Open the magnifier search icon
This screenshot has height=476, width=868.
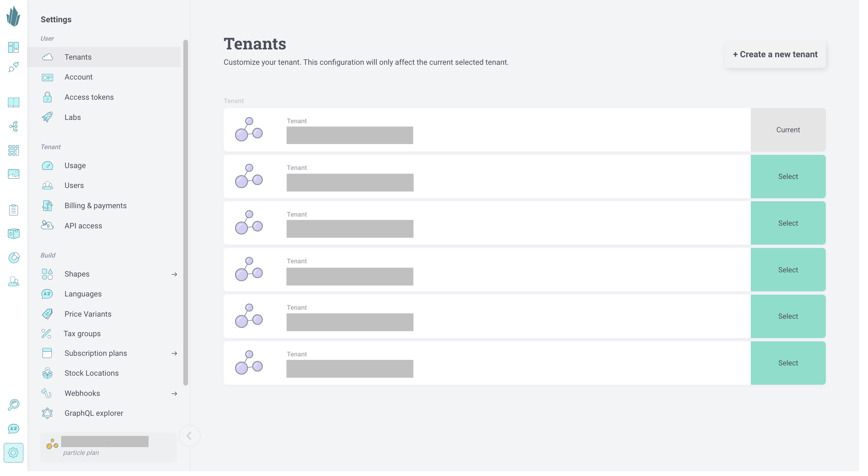(x=14, y=405)
